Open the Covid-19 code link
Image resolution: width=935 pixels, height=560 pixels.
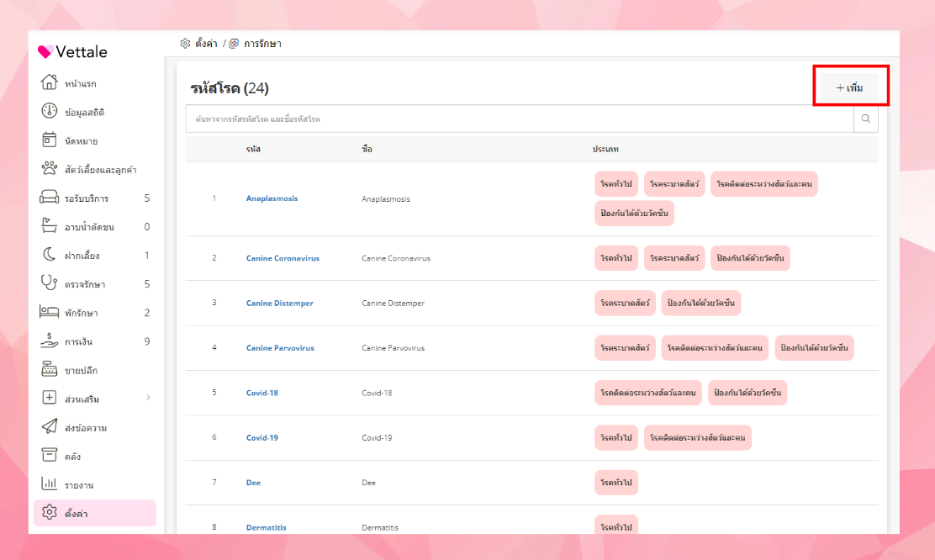(261, 437)
